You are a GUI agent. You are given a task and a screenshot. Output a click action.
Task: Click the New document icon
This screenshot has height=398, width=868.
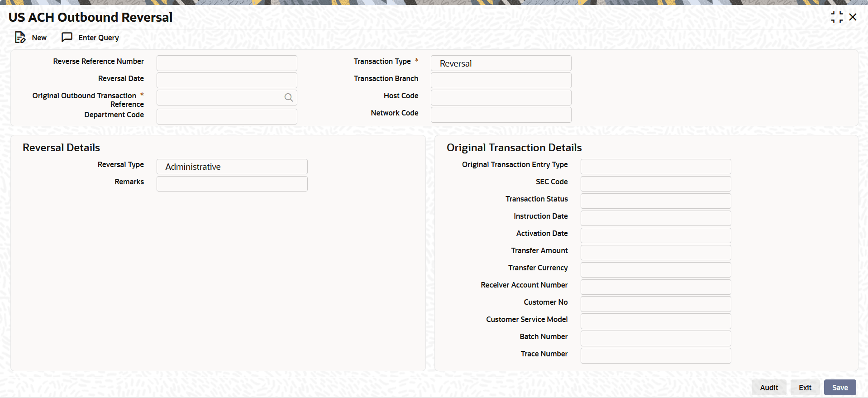(x=20, y=38)
